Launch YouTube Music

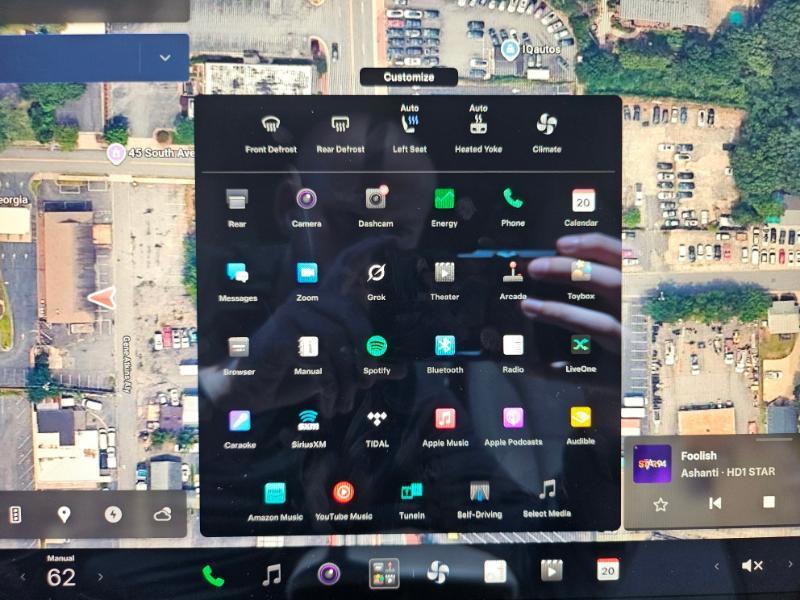point(343,501)
